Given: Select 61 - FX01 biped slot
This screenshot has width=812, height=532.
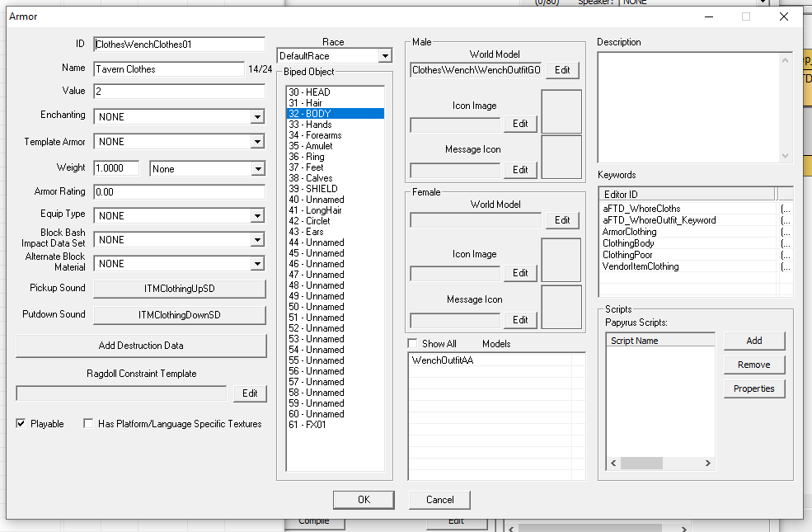Looking at the screenshot, I should (x=335, y=425).
